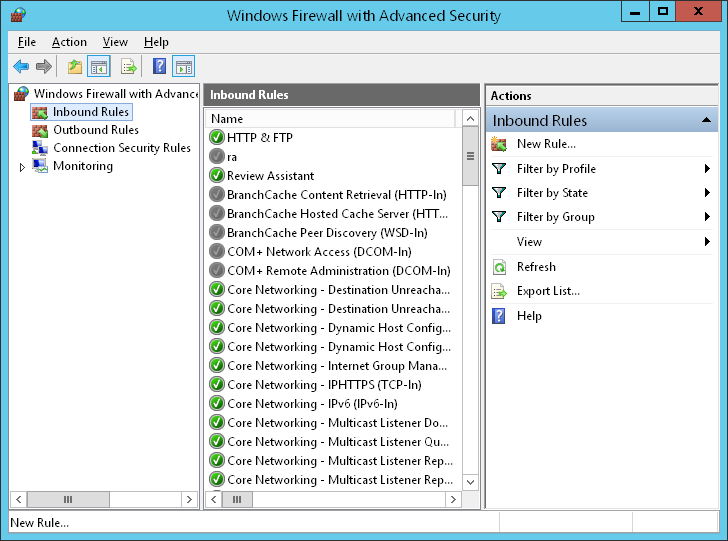Open the Filter by State submenu arrow
This screenshot has height=541, width=728.
point(707,193)
